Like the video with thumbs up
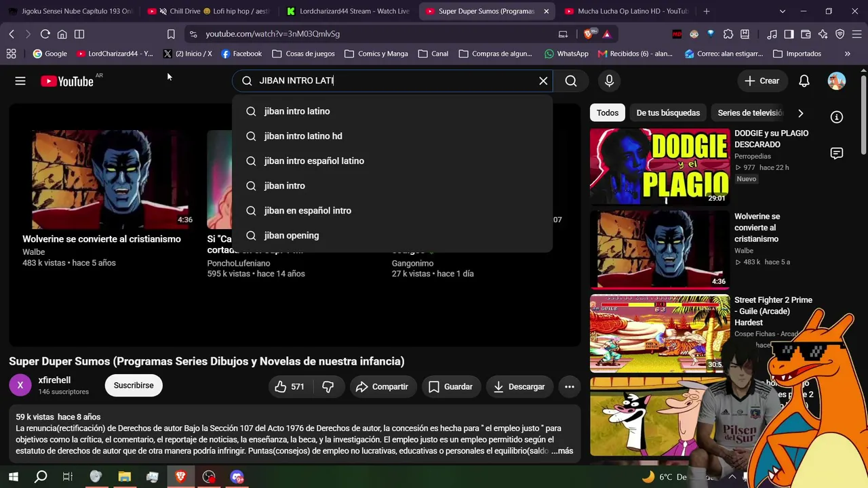The width and height of the screenshot is (868, 488). pyautogui.click(x=290, y=386)
